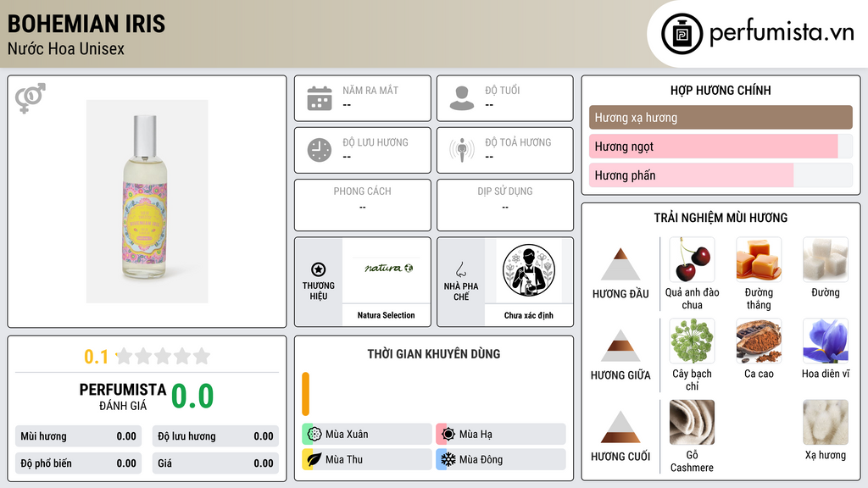
Task: Select the Đường sugar cubes note image
Action: (826, 260)
